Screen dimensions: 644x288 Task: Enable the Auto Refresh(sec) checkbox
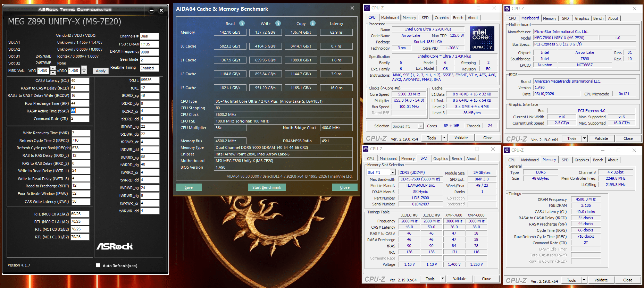click(98, 265)
